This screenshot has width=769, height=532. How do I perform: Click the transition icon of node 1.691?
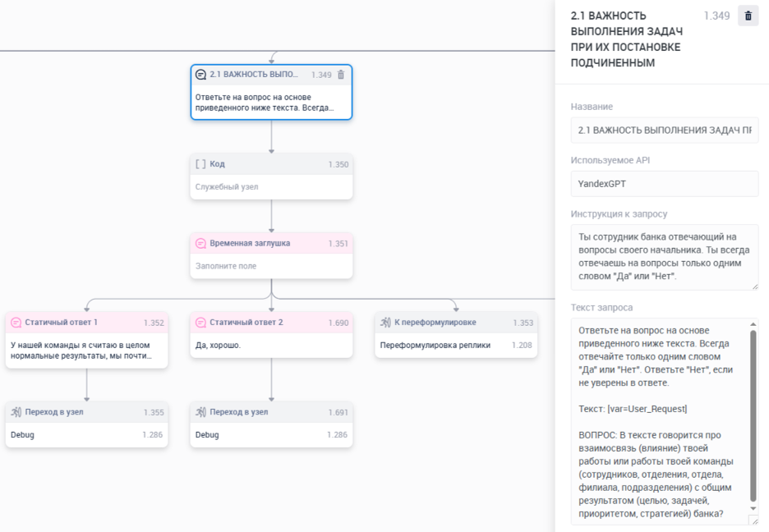tap(200, 412)
